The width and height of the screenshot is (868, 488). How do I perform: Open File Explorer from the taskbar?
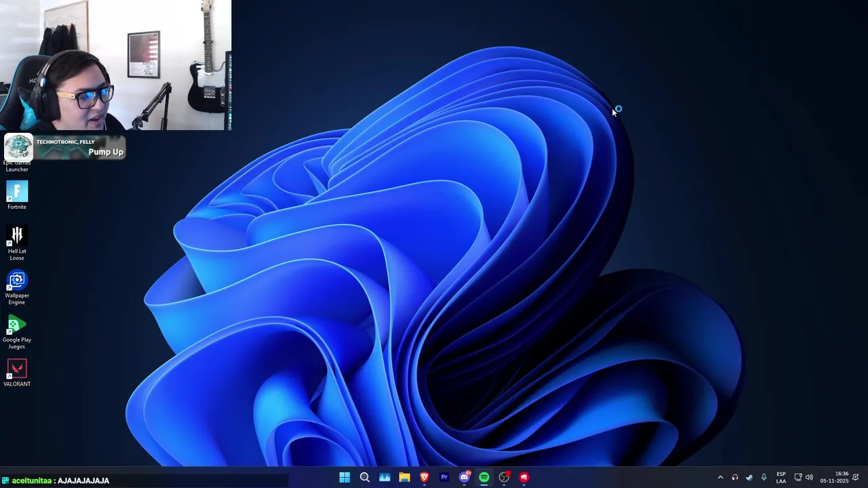[x=404, y=477]
